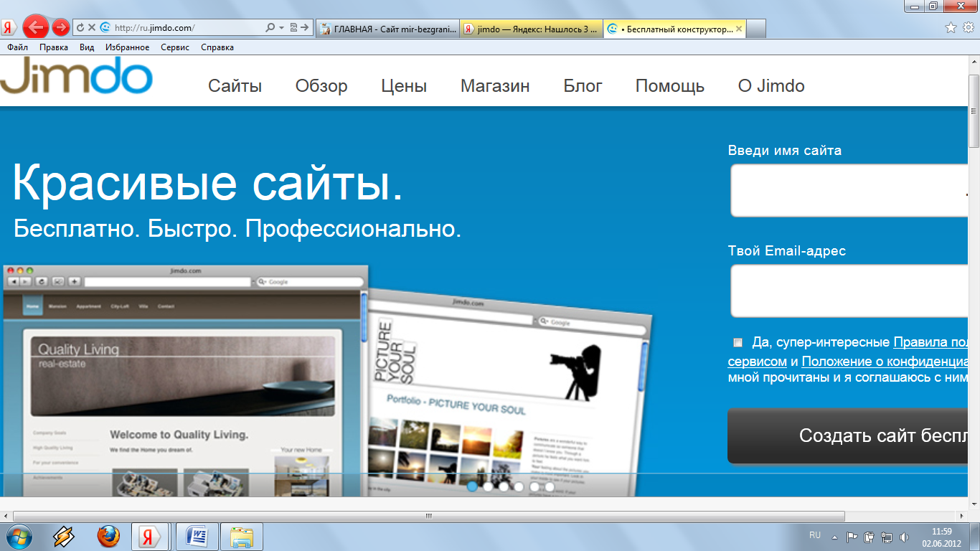Open the Файл menu
This screenshot has width=980, height=551.
pyautogui.click(x=18, y=47)
